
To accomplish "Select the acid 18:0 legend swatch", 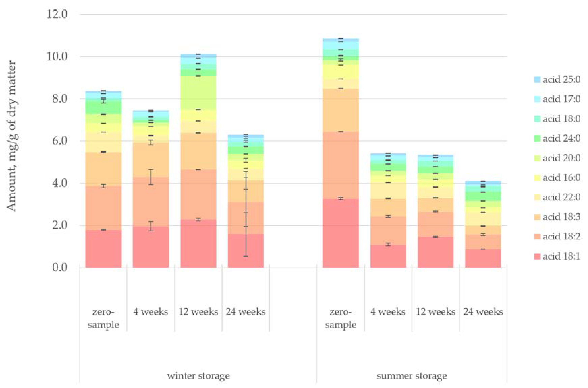I will (x=537, y=119).
